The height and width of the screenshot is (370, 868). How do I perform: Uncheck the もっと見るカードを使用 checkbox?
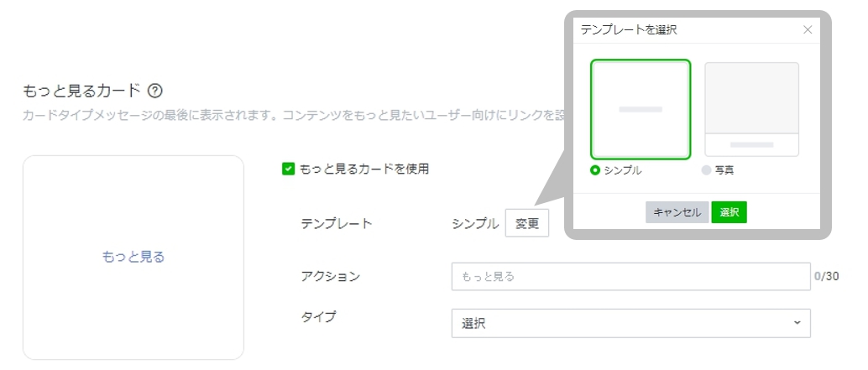click(x=288, y=169)
